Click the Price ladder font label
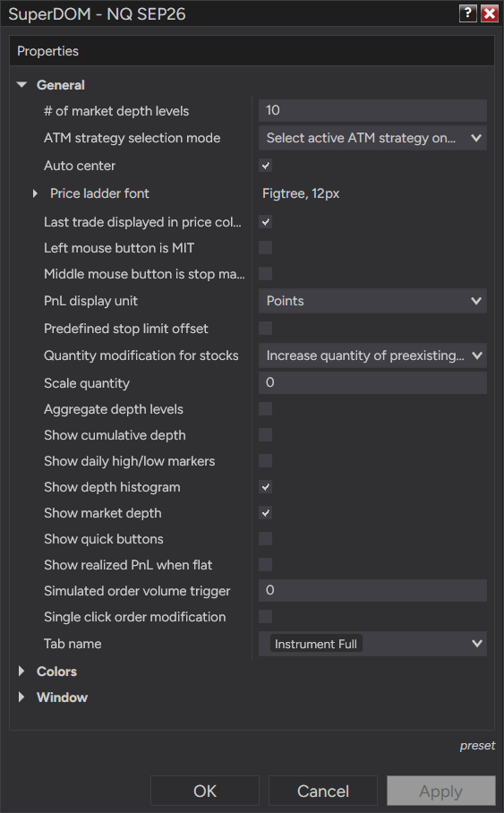 [x=99, y=193]
